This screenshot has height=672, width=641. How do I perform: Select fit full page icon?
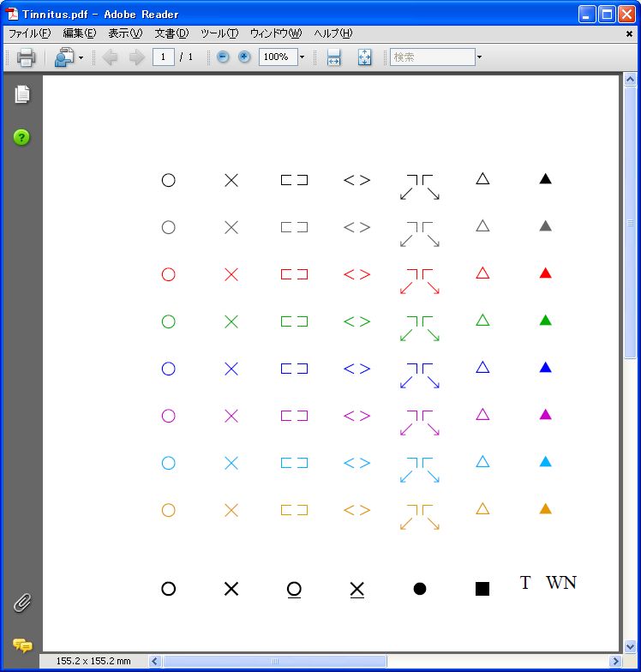(x=364, y=57)
